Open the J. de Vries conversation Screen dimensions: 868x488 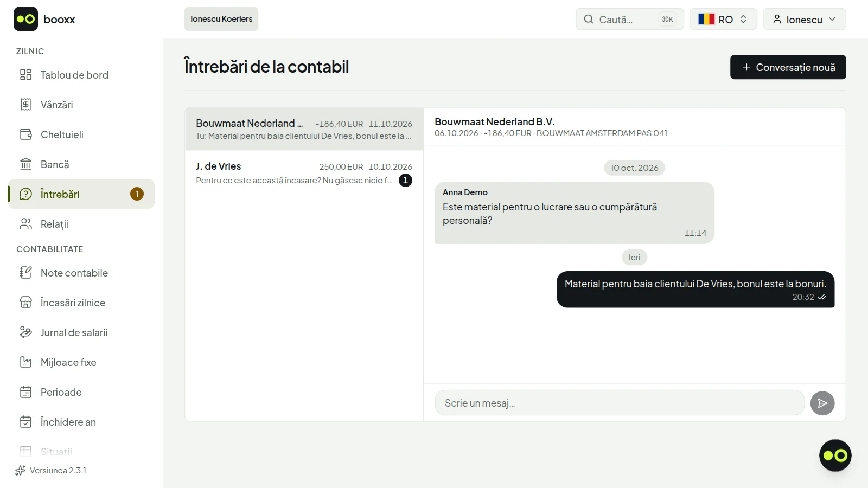[304, 174]
